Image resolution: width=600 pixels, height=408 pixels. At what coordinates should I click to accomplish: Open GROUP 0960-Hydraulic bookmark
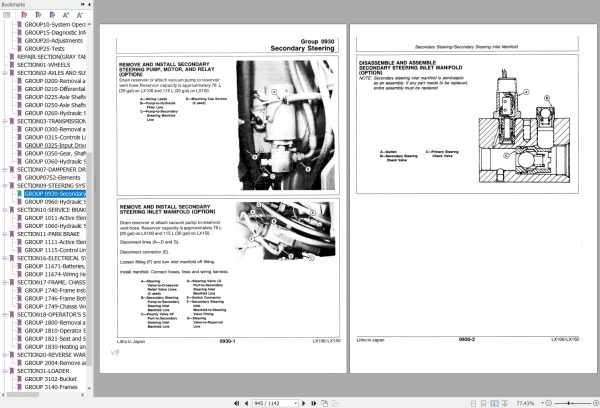click(x=55, y=202)
